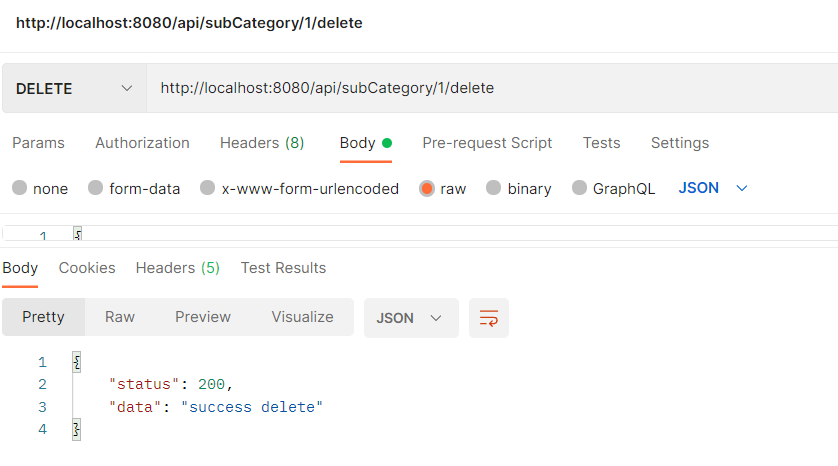Image resolution: width=838 pixels, height=466 pixels.
Task: Show the response Headers (5) tab
Action: click(178, 268)
